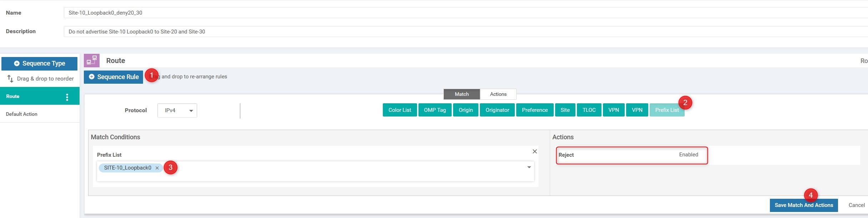This screenshot has height=218, width=868.
Task: Add the TLOC match condition
Action: pyautogui.click(x=589, y=110)
